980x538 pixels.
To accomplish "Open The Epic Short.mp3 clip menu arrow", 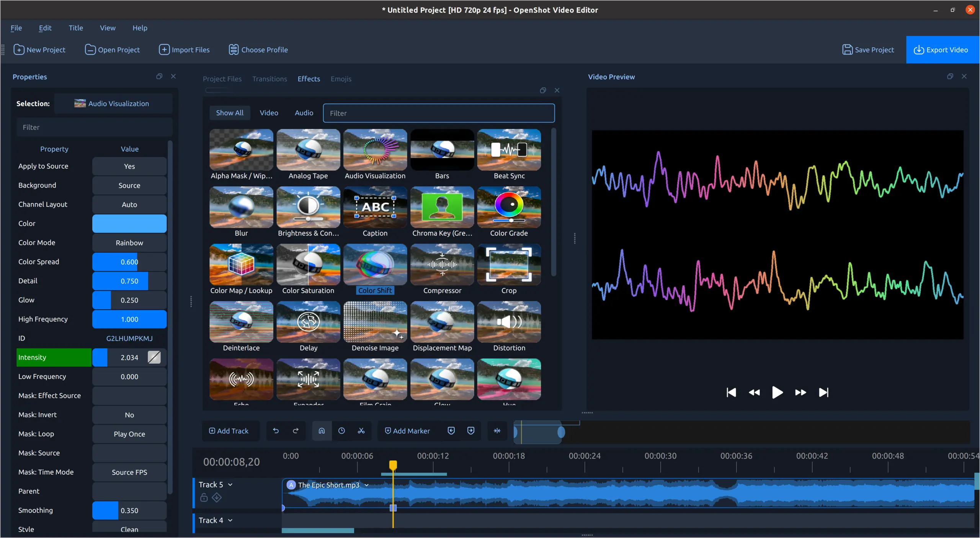I will (366, 485).
